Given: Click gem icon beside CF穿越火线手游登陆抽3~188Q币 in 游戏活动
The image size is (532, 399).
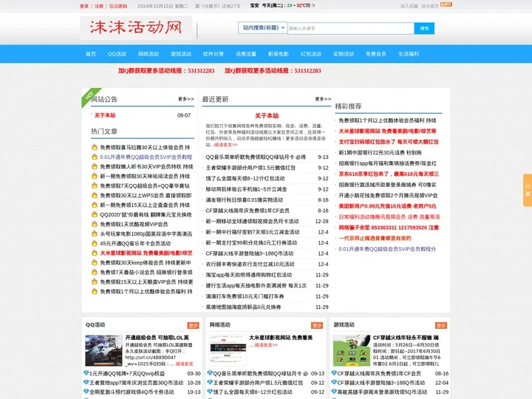Looking at the screenshot, I should [334, 382].
